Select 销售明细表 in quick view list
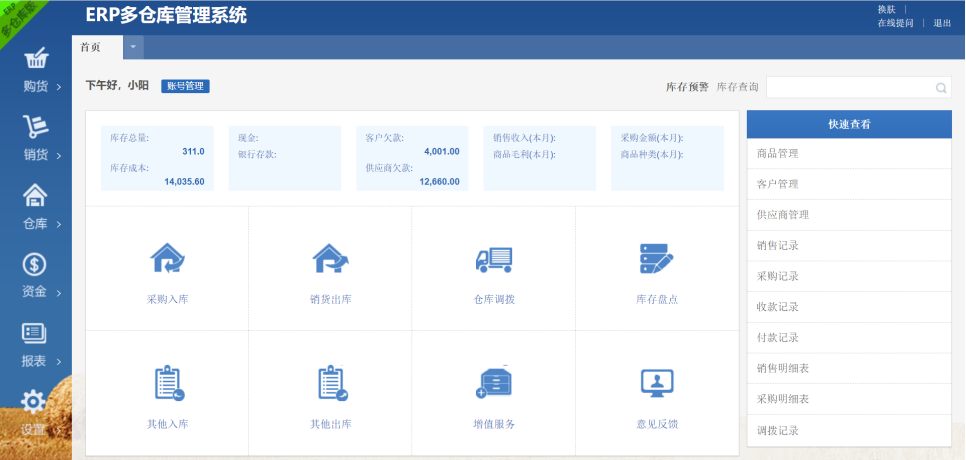Image resolution: width=966 pixels, height=460 pixels. tap(849, 368)
